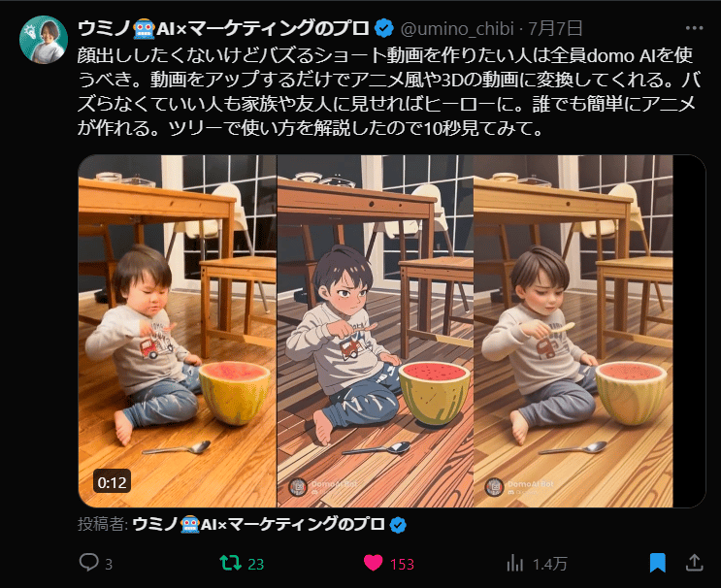Screen dimensions: 721x588
Task: Open the tweet's three-dot more menu
Action: 694,28
